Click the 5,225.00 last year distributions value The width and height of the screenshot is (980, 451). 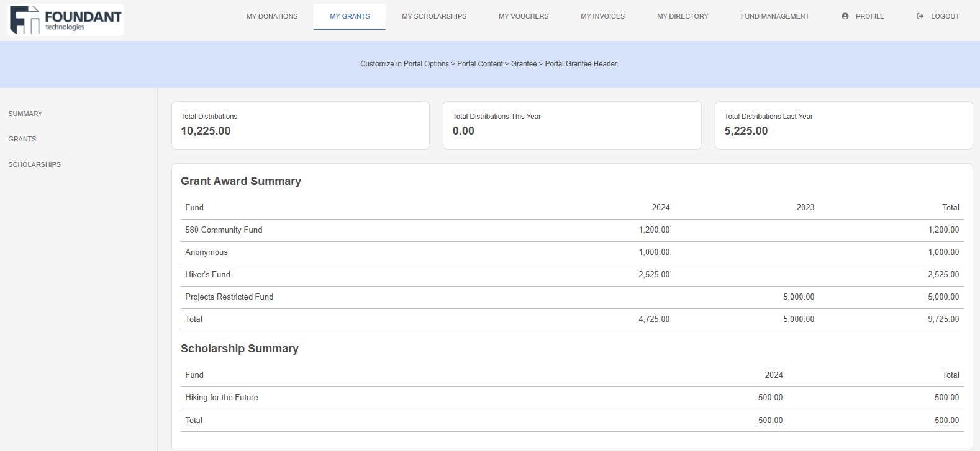pos(746,131)
